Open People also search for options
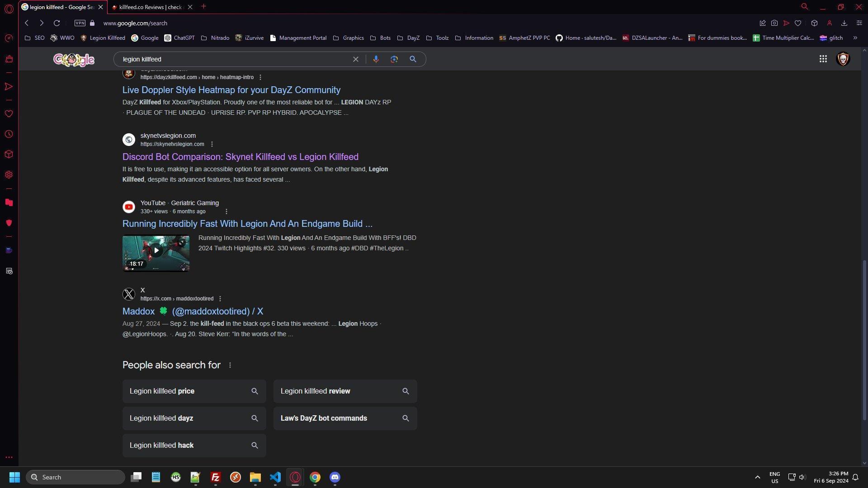Viewport: 868px width, 488px height. coord(230,365)
